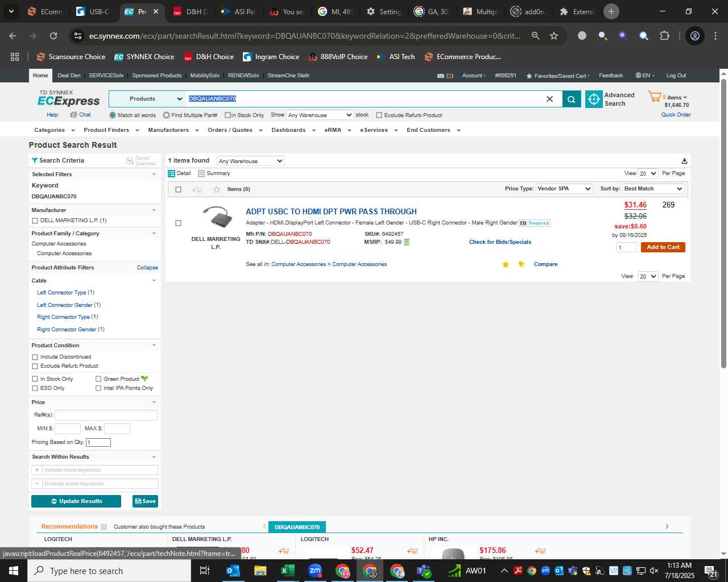Open the EN language dropdown
Screen dimensions: 728x582
pyautogui.click(x=645, y=76)
